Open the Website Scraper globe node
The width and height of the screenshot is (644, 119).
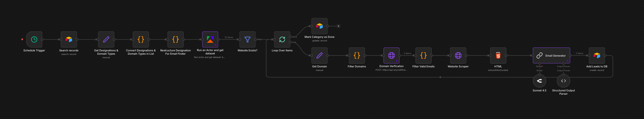tap(458, 55)
